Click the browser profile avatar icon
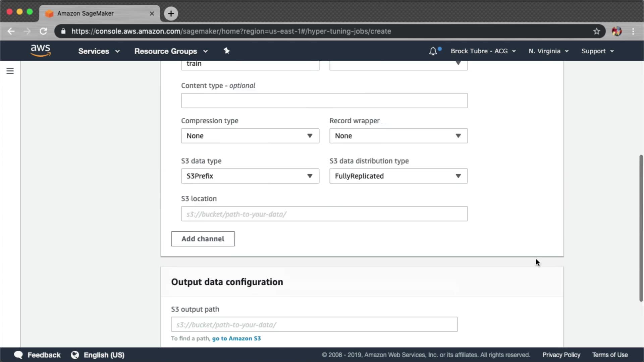This screenshot has height=362, width=644. click(x=616, y=31)
